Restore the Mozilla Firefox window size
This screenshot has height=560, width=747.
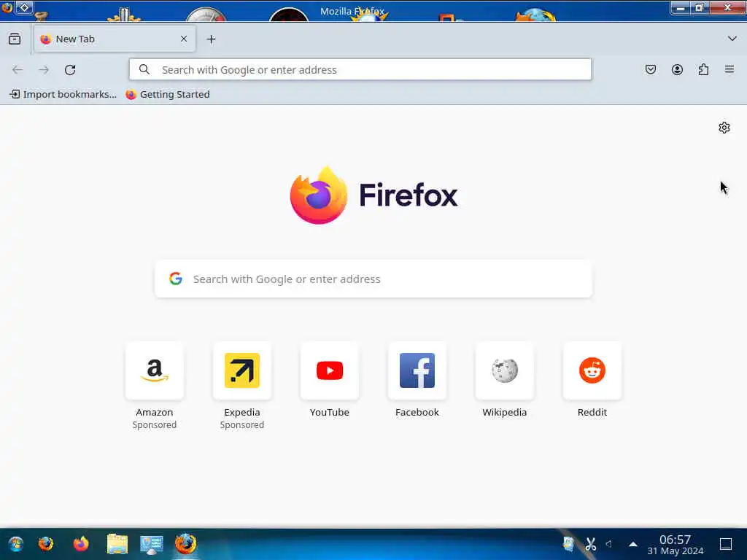click(700, 7)
